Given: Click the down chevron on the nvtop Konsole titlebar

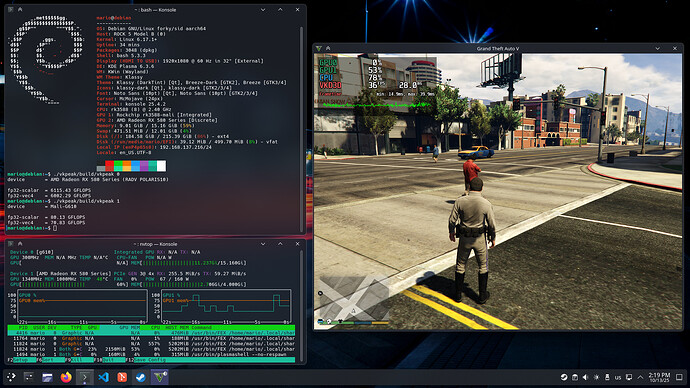Looking at the screenshot, I should coord(263,244).
